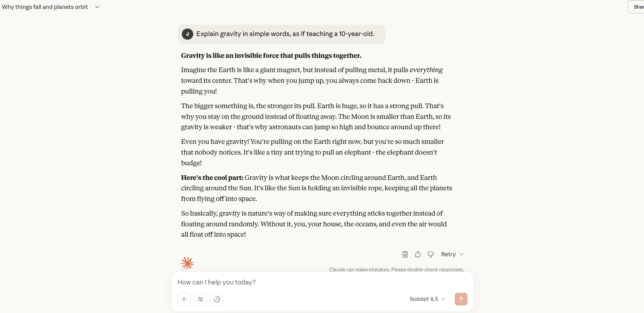Give the response a thumbs up

418,254
